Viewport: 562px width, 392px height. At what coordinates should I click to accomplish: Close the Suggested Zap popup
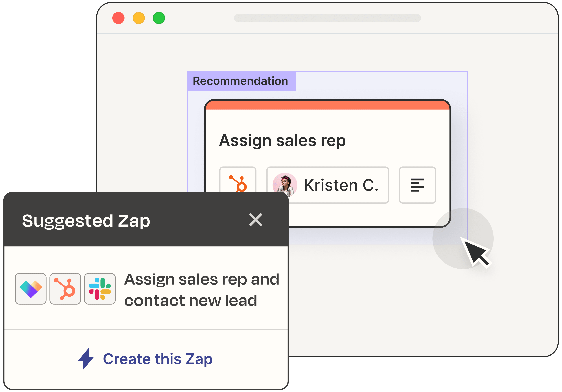point(256,220)
